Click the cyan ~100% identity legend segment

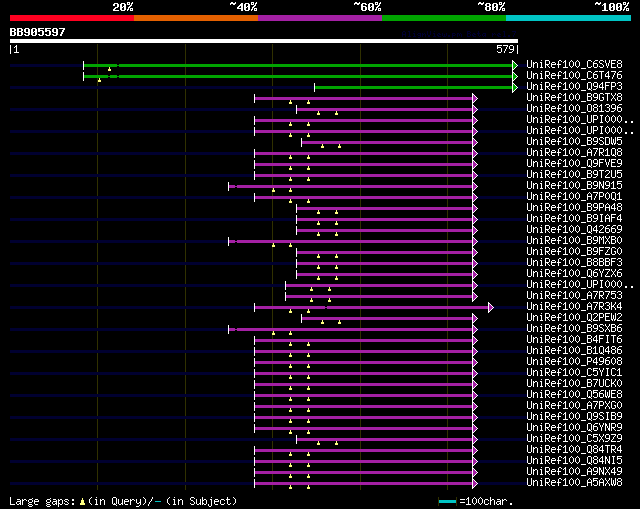tap(568, 18)
